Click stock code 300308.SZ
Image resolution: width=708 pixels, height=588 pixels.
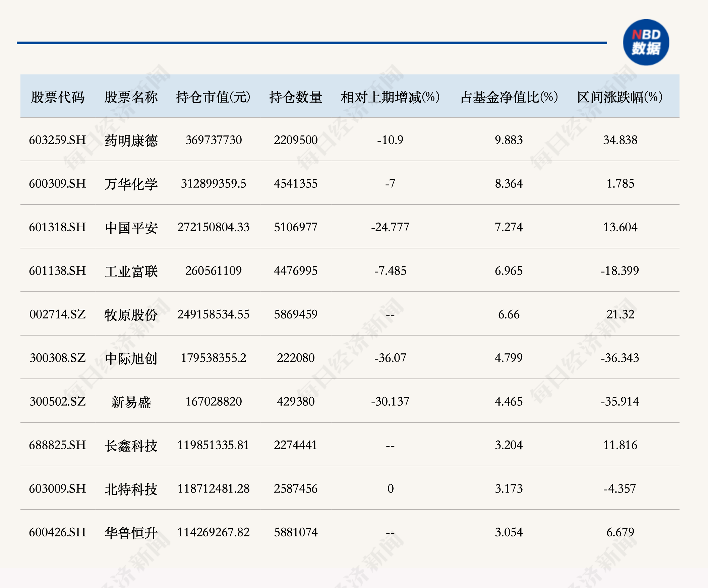coord(58,358)
